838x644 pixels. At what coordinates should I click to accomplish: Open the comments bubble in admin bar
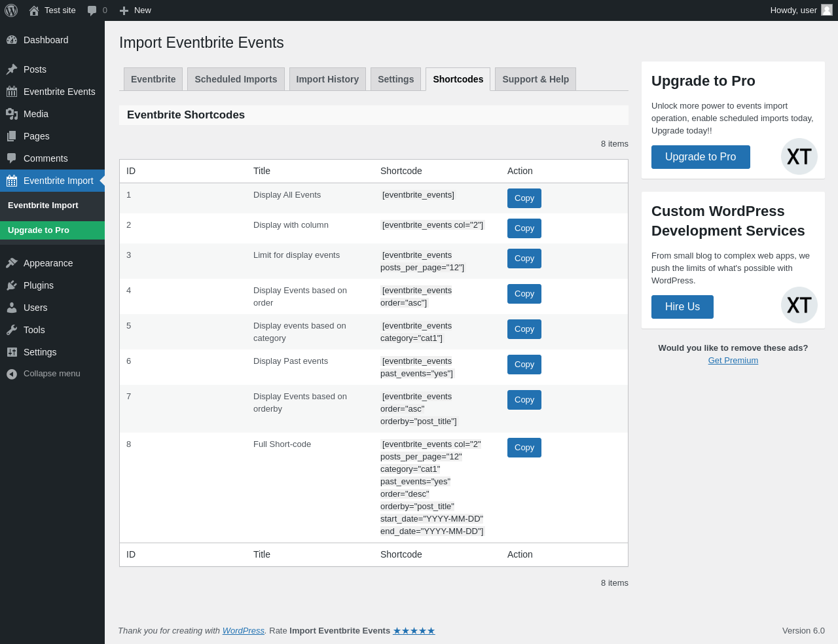(92, 10)
